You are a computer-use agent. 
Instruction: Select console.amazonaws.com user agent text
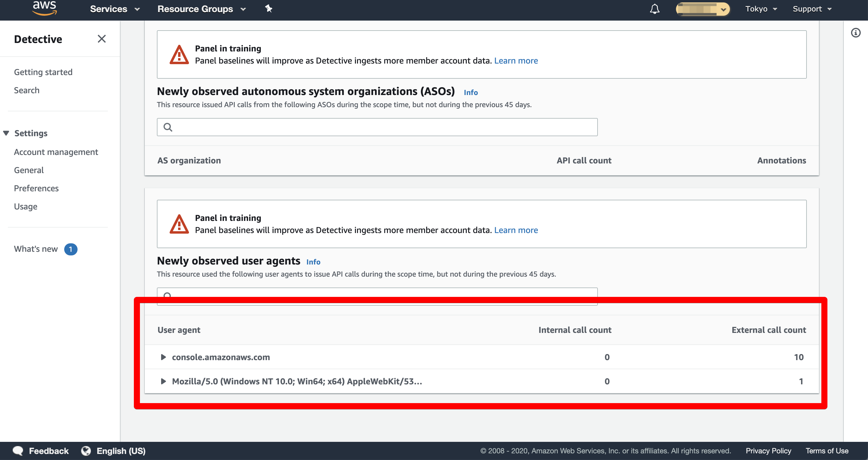(221, 357)
